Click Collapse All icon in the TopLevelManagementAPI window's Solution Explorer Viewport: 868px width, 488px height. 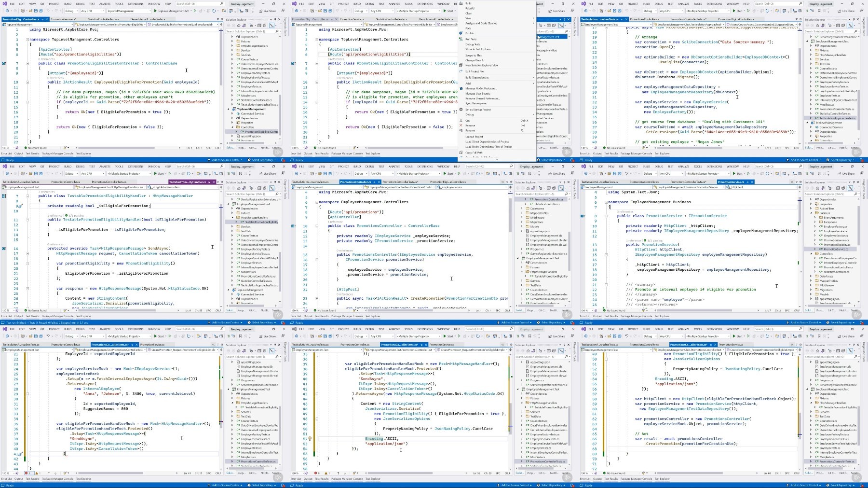[259, 25]
